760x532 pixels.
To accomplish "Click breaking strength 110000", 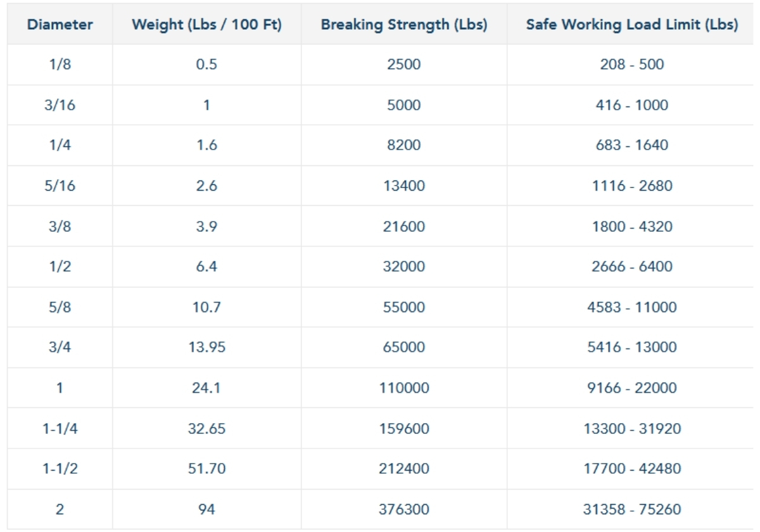I will click(403, 388).
